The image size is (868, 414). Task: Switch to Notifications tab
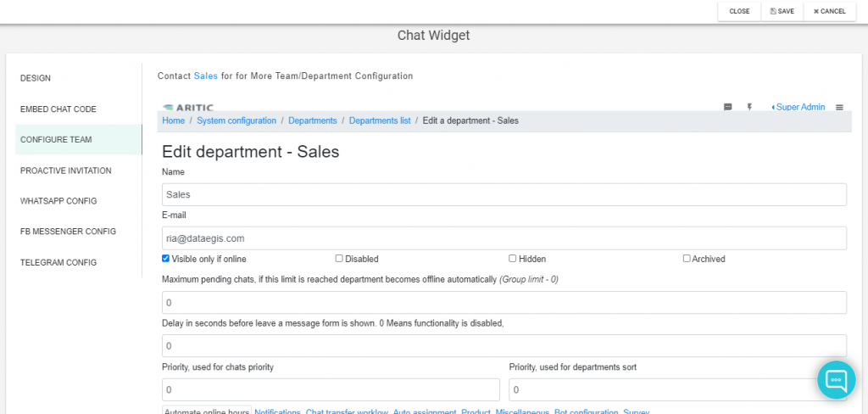coord(277,411)
